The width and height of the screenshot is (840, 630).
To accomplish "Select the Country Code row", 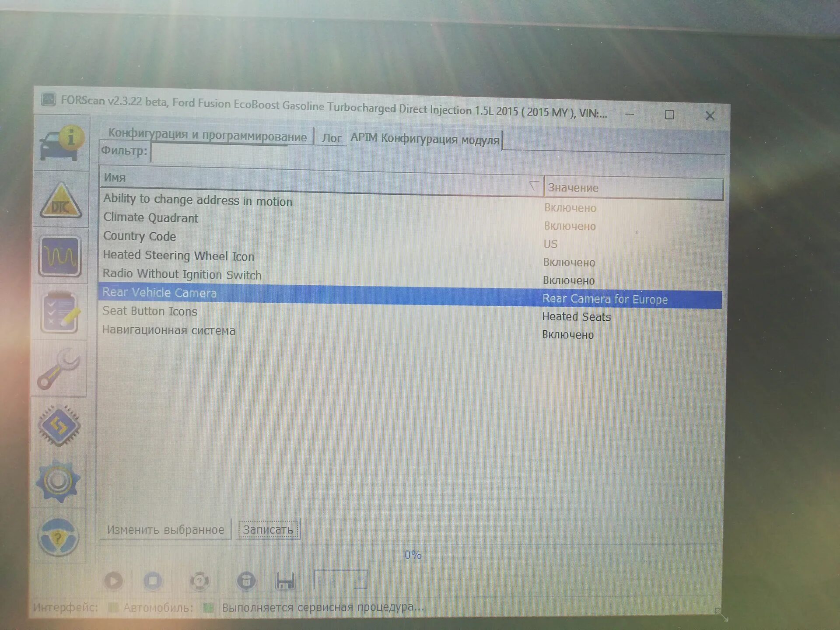I will pos(140,236).
